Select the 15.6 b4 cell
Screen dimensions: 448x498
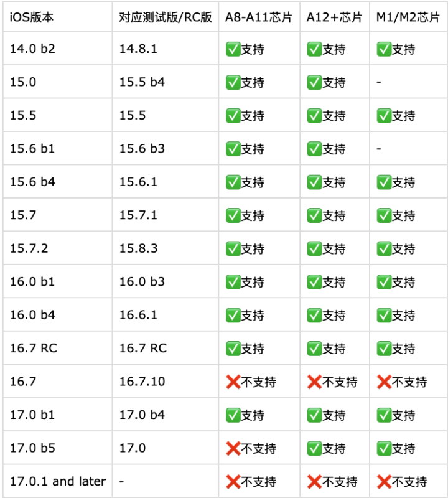(x=57, y=182)
